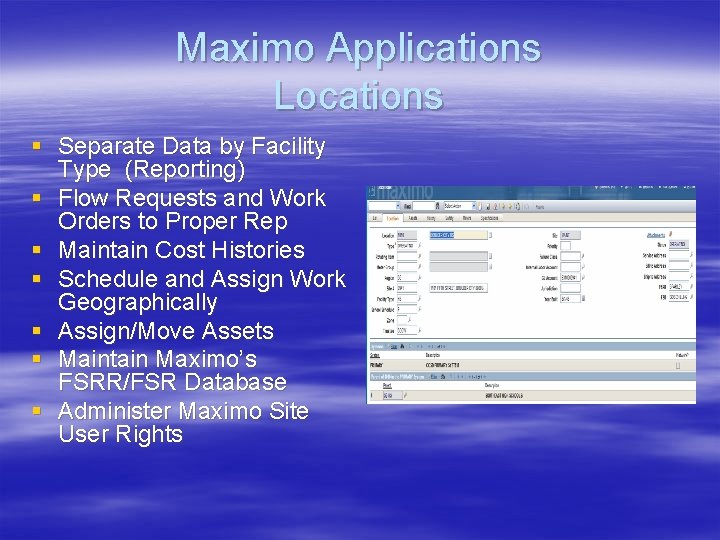
Task: Click the Priority input field
Action: tap(565, 246)
